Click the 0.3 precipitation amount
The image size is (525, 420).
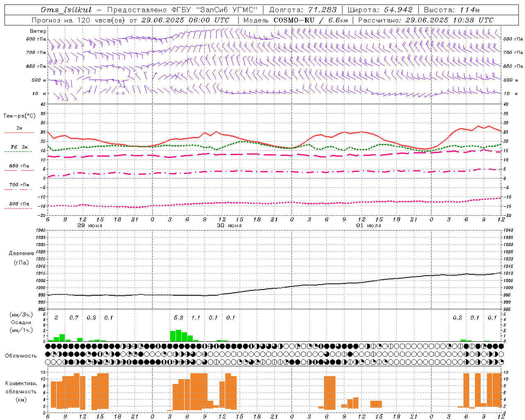click(x=91, y=317)
